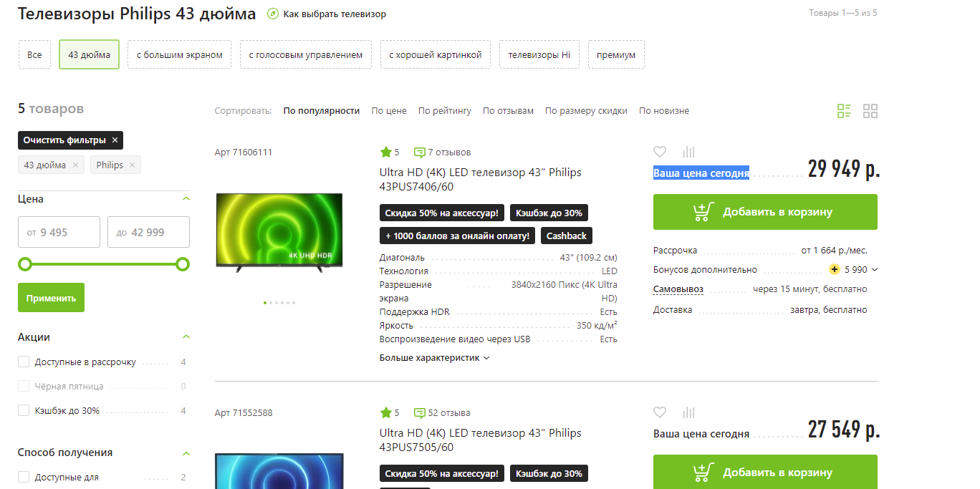Screen dimensions: 980x489
Task: Click 'Скидка 50% на аксессуар!' badge for 43PUS7406
Action: pos(441,213)
